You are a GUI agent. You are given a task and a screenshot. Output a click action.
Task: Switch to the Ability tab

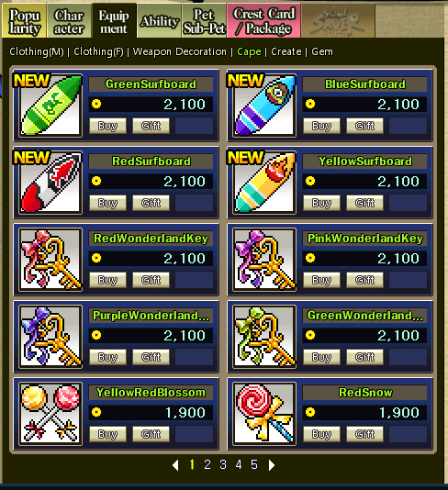[x=160, y=21]
